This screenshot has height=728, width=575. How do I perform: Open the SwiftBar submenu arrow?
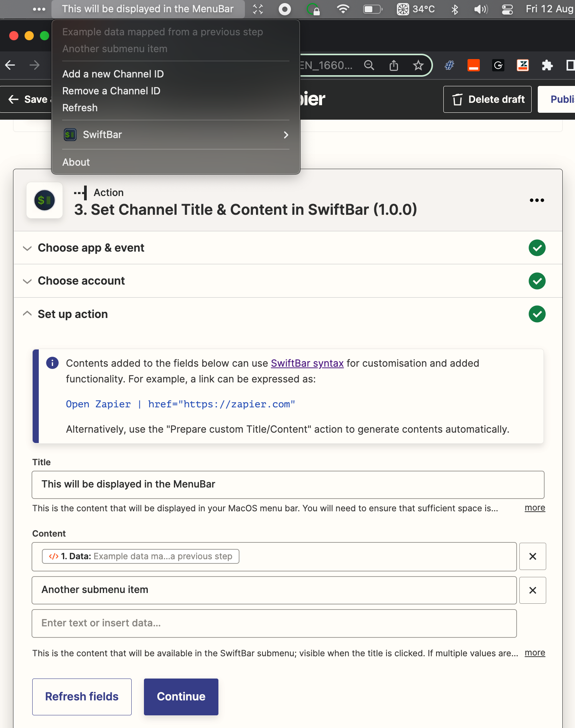pyautogui.click(x=286, y=135)
